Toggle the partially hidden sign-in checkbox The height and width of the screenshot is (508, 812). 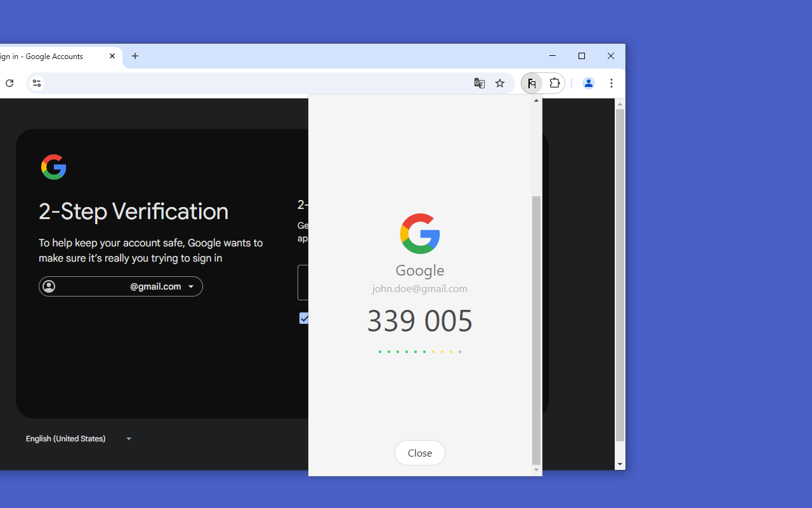[304, 318]
